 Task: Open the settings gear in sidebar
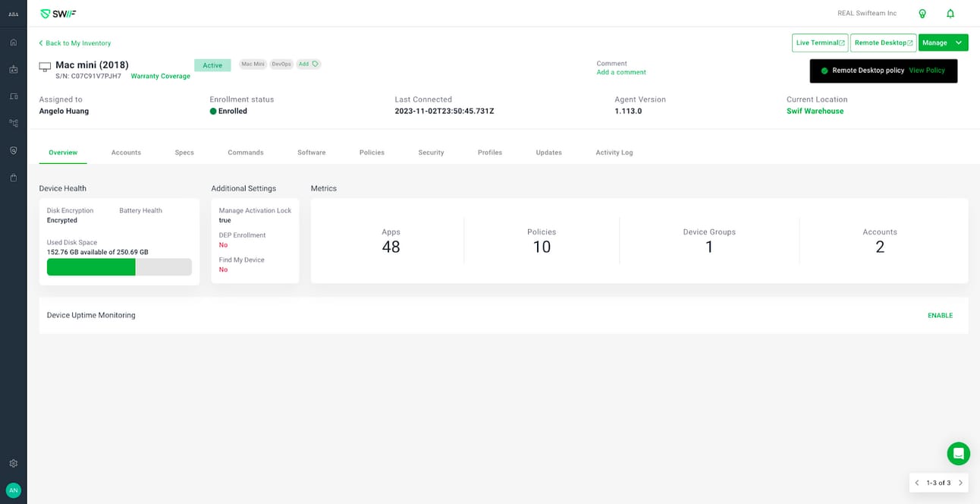13,463
